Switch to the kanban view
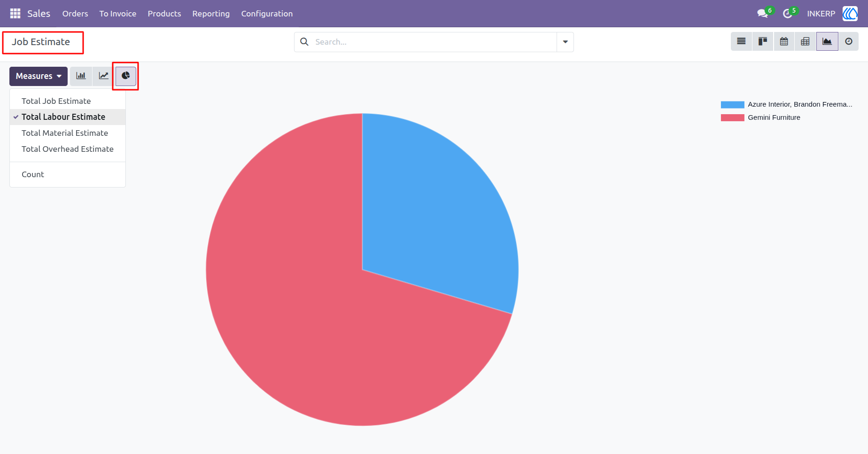The width and height of the screenshot is (868, 454). 763,41
